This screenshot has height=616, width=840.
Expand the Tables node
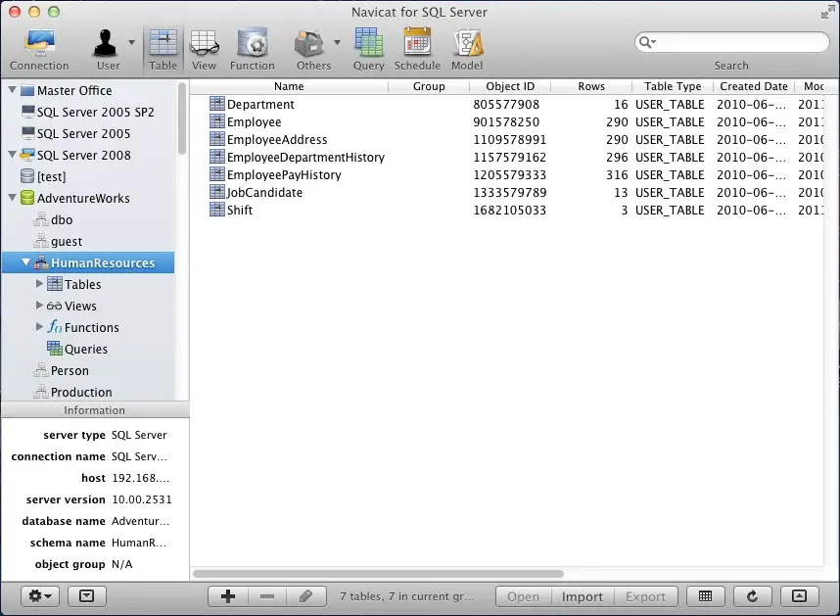click(39, 283)
